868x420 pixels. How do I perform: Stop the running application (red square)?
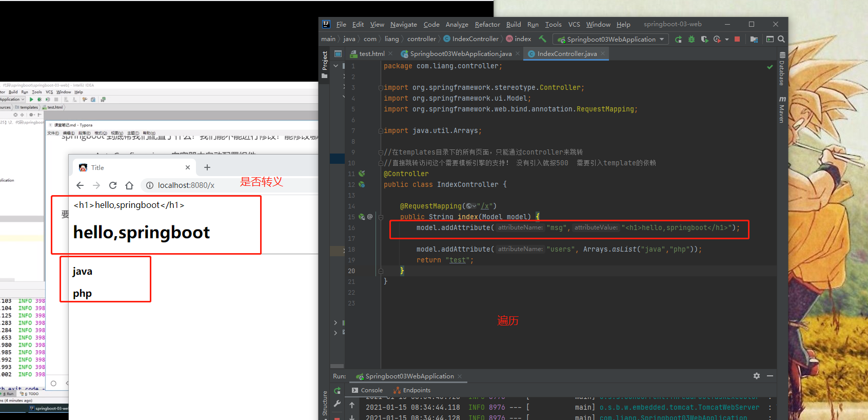737,39
